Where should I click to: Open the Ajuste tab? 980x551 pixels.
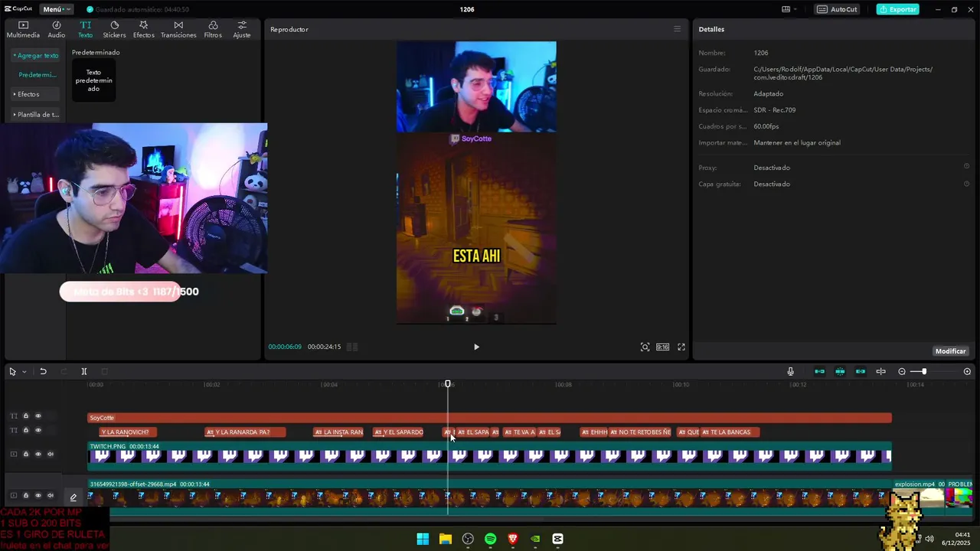click(242, 29)
